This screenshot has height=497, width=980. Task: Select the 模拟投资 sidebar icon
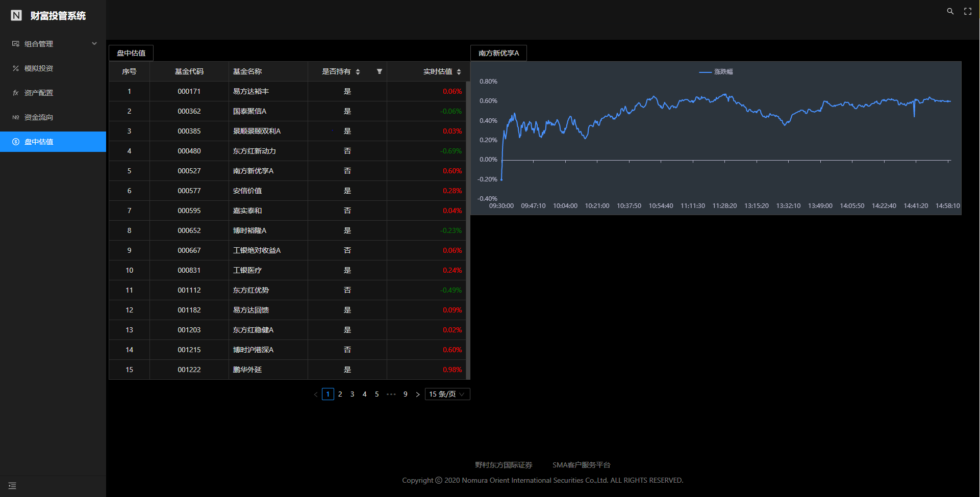(x=15, y=68)
